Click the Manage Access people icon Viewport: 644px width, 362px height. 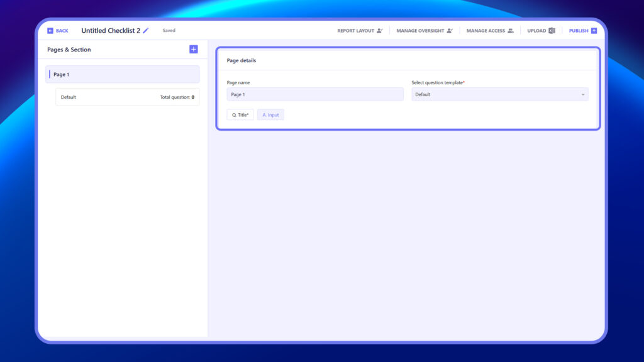pyautogui.click(x=511, y=31)
